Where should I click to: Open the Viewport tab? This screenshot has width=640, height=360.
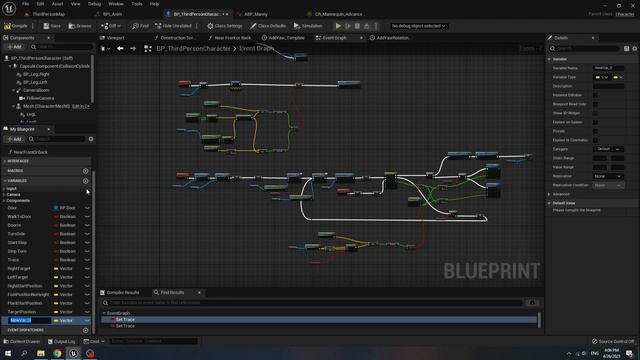pyautogui.click(x=112, y=38)
